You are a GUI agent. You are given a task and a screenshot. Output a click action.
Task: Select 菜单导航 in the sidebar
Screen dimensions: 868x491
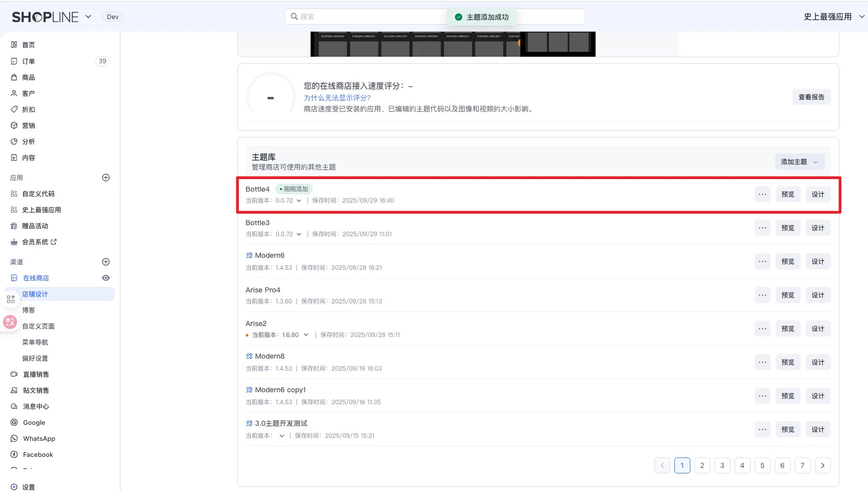pos(35,342)
